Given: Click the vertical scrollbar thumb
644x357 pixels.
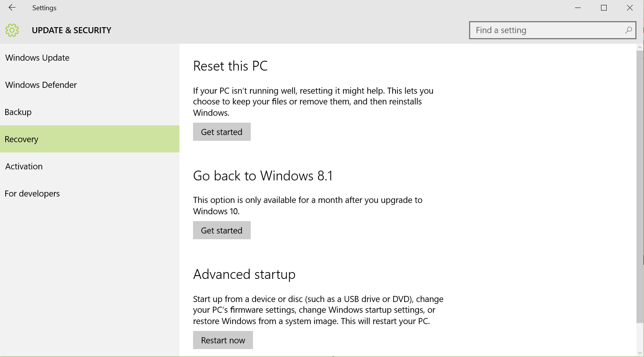Looking at the screenshot, I should click(640, 187).
